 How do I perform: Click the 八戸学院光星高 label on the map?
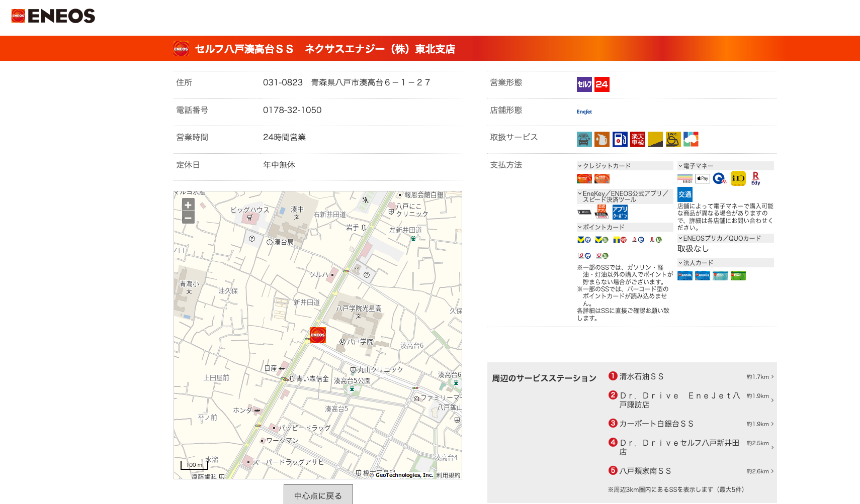pyautogui.click(x=359, y=309)
